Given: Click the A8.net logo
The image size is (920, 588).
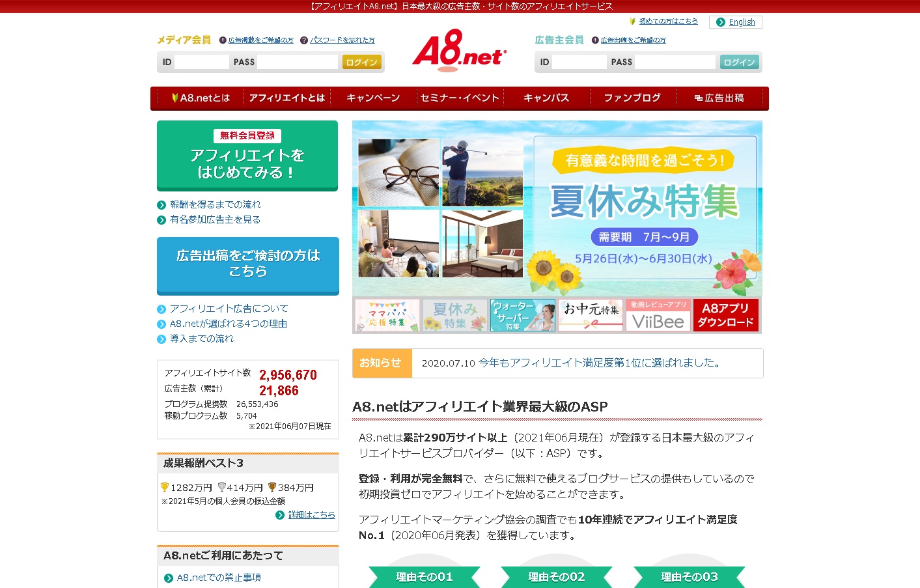Looking at the screenshot, I should coord(459,51).
